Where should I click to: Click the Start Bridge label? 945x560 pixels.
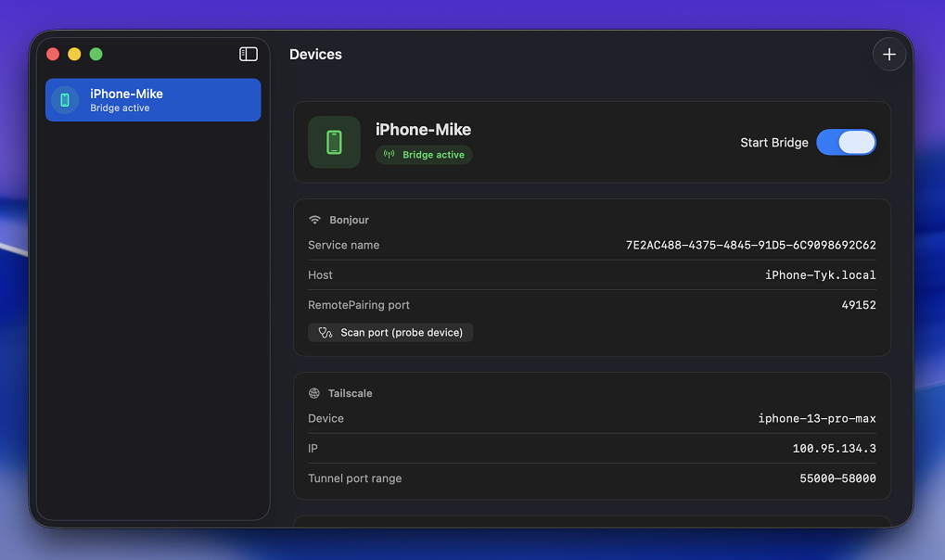coord(773,143)
